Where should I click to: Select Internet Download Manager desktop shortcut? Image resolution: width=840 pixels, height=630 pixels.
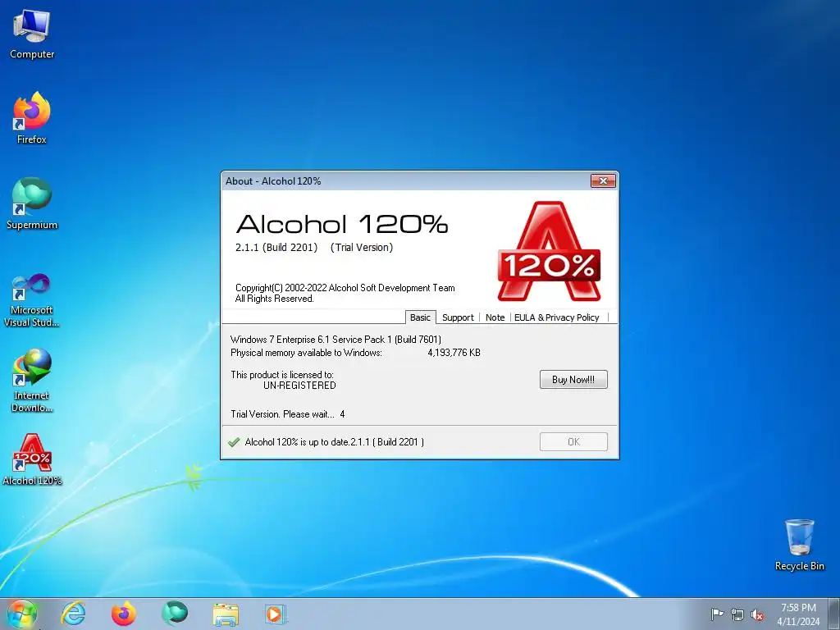point(32,381)
